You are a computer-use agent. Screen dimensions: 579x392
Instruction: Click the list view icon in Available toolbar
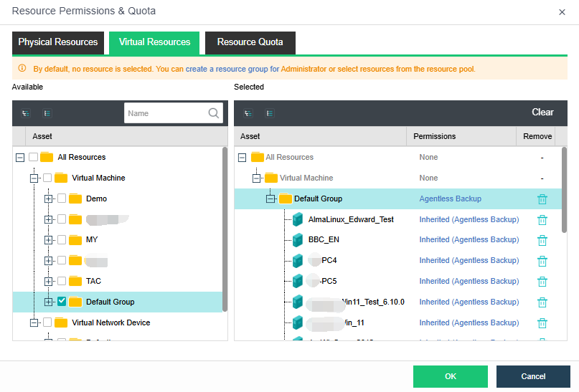coord(47,113)
